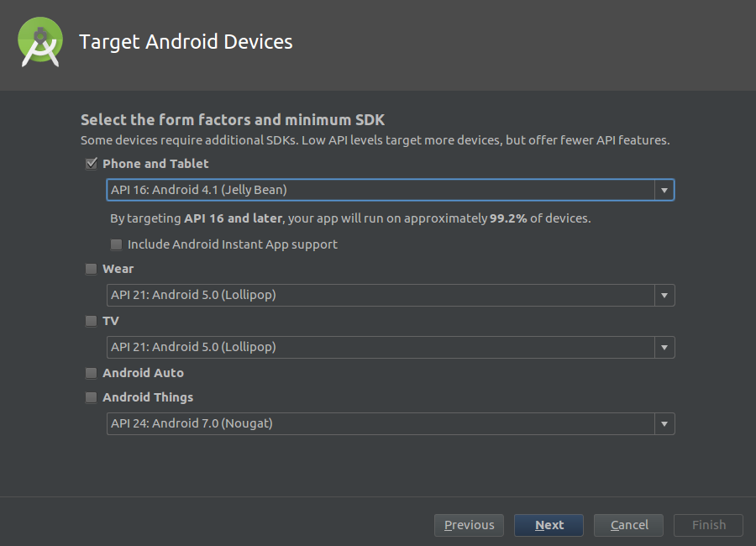Expand the Android Things API dropdown arrow

[664, 423]
